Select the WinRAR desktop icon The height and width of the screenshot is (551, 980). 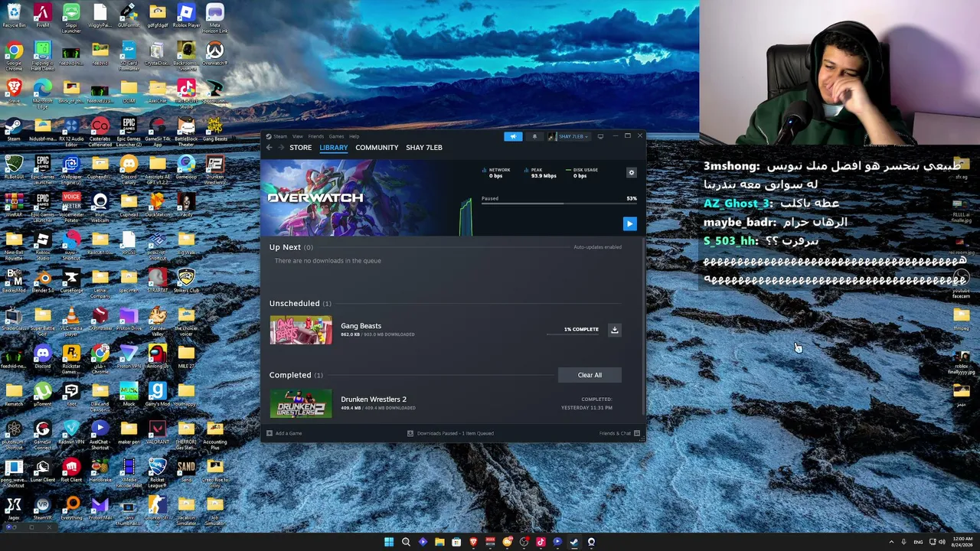click(x=14, y=204)
